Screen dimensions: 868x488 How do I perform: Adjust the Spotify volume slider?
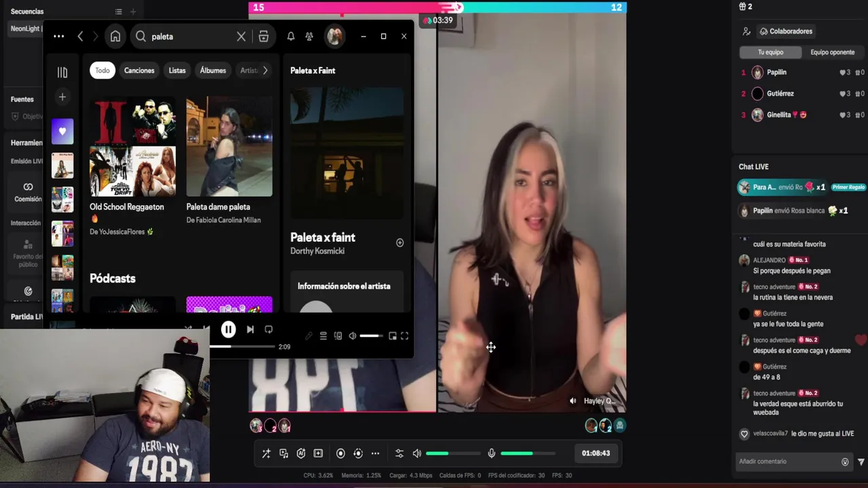point(371,336)
